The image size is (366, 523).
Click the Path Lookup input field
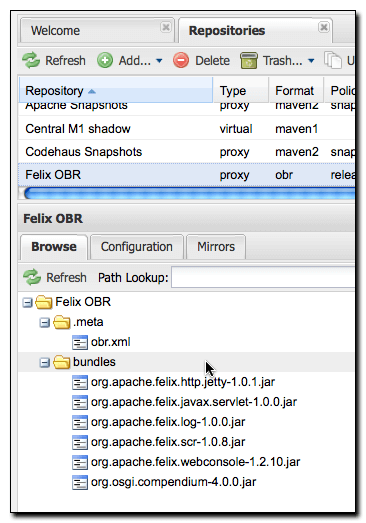click(263, 277)
